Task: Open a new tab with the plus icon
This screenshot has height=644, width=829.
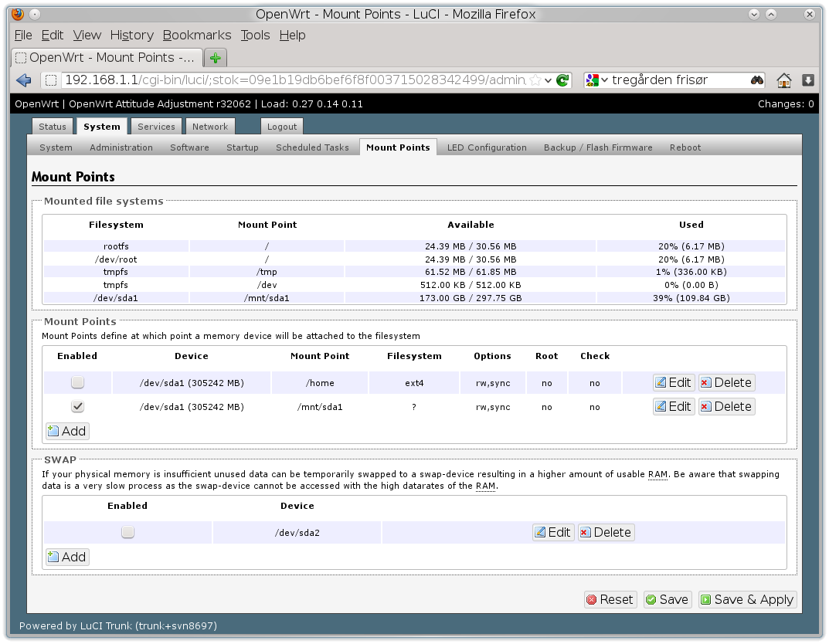Action: pyautogui.click(x=216, y=58)
